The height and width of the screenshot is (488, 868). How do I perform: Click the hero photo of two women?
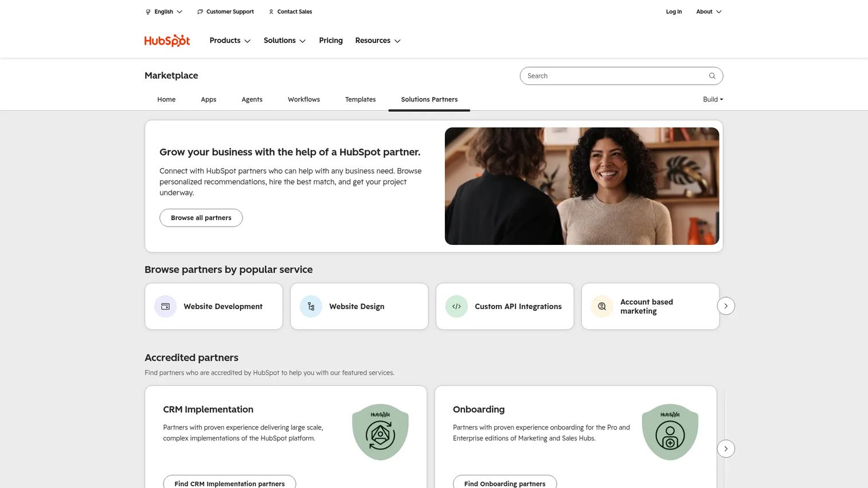click(x=582, y=186)
